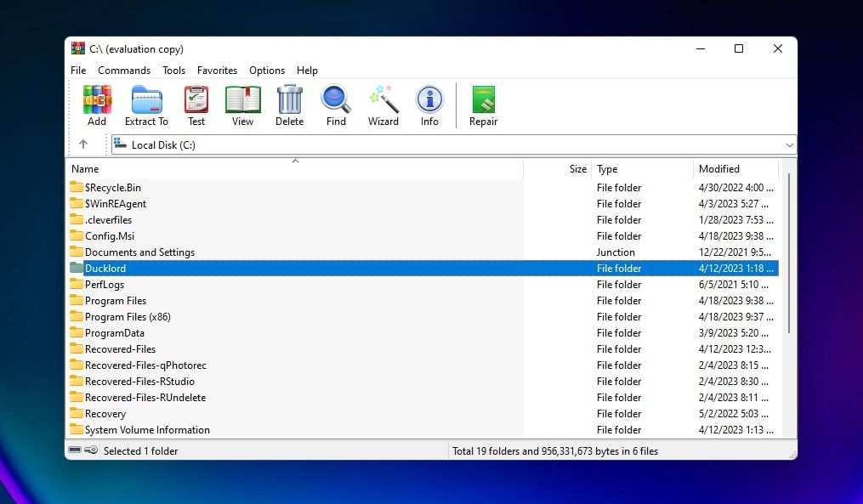Click the Test archive toolbar icon
Screen dimensions: 863x504
coord(196,99)
